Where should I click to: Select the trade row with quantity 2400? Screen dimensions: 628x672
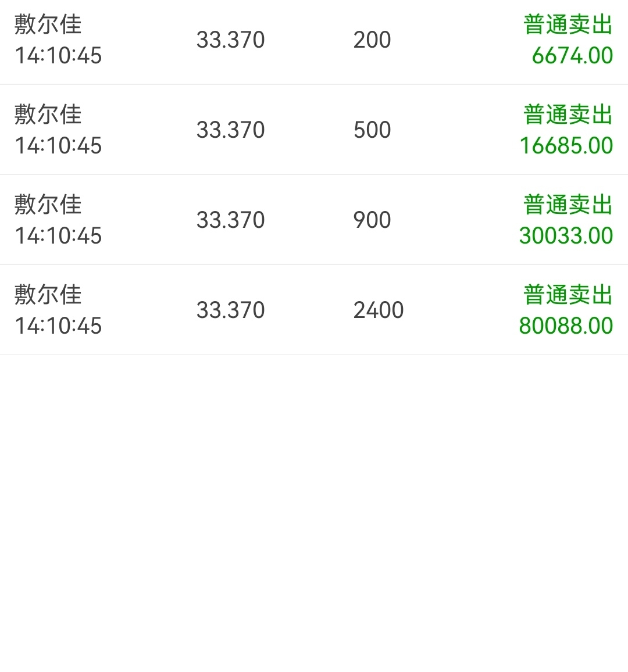tap(314, 309)
